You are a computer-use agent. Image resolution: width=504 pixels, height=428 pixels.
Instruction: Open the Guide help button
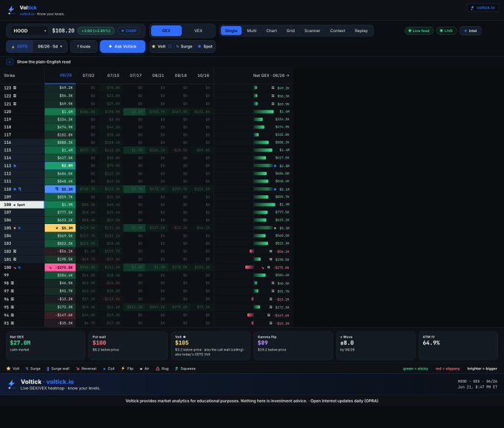click(84, 47)
